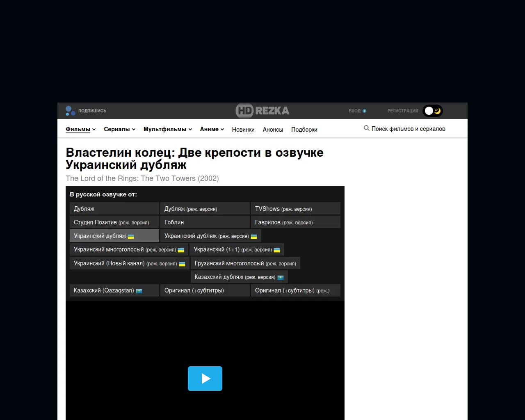This screenshot has width=525, height=420.
Task: Expand the Мультфильмы dropdown menu
Action: click(168, 129)
